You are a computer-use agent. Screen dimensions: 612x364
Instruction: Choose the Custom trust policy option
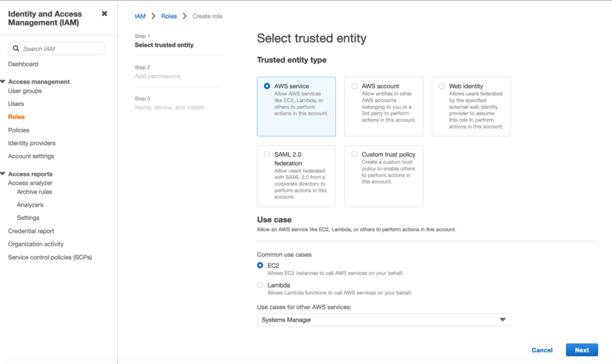click(355, 154)
